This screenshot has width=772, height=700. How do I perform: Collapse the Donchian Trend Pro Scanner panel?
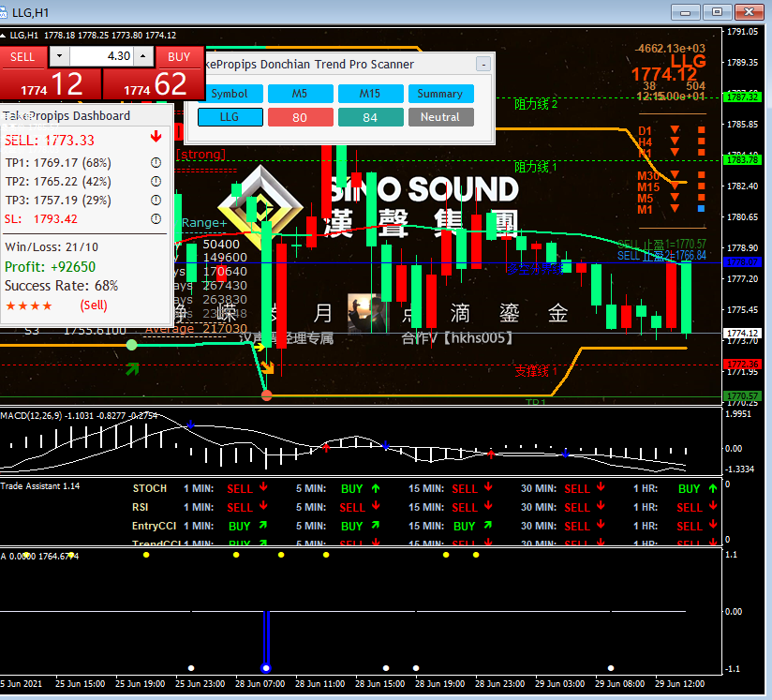tap(483, 64)
